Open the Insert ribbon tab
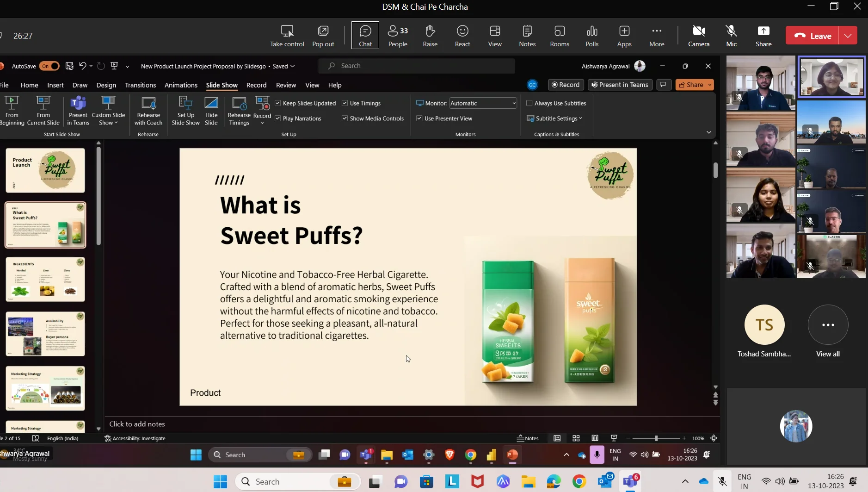 click(x=55, y=85)
